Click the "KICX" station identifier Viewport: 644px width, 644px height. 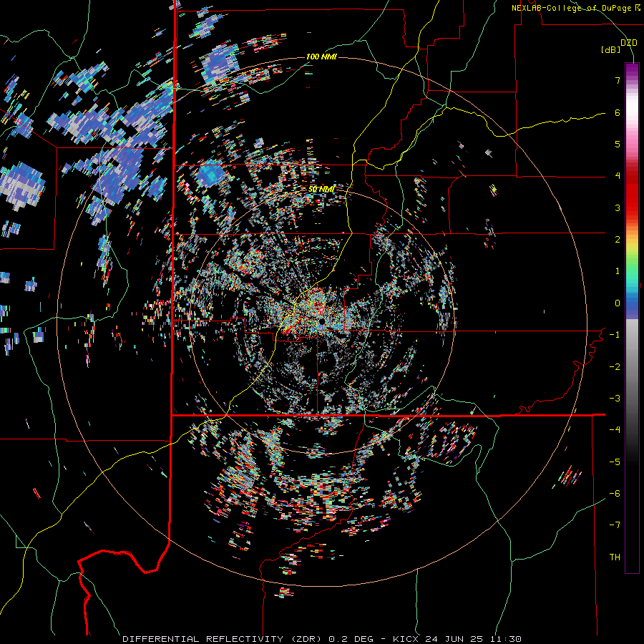406,639
